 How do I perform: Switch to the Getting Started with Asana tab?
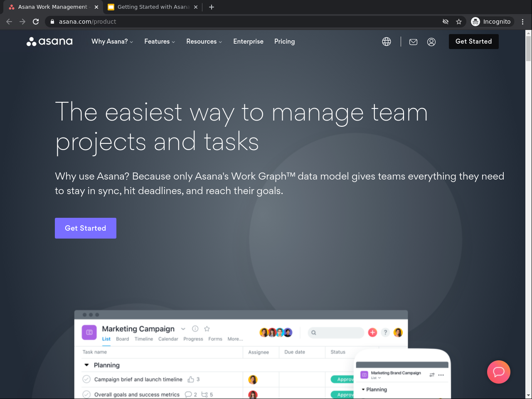(x=153, y=7)
